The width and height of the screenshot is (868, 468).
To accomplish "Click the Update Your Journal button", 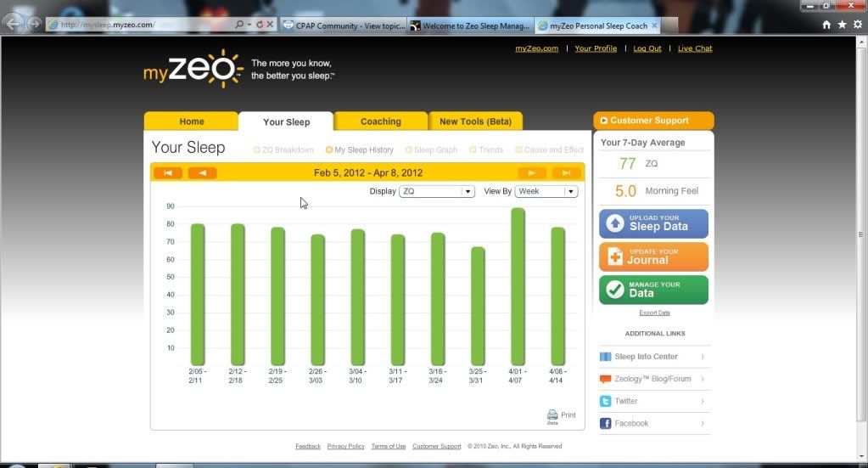I will click(654, 257).
